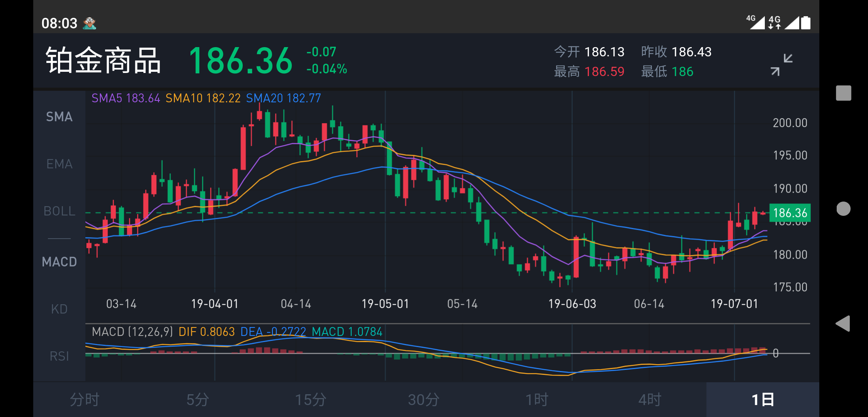Viewport: 868px width, 417px height.
Task: Select the 4时 interval tab
Action: (650, 400)
